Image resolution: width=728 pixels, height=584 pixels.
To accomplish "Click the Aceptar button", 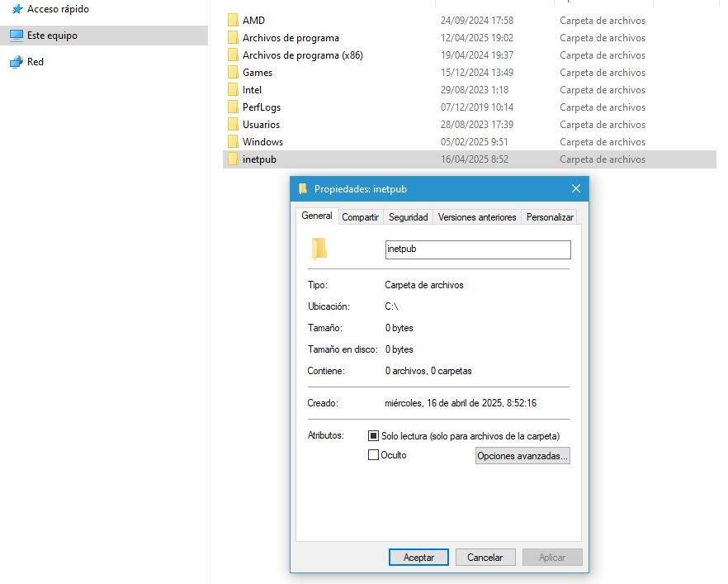I will pos(418,557).
